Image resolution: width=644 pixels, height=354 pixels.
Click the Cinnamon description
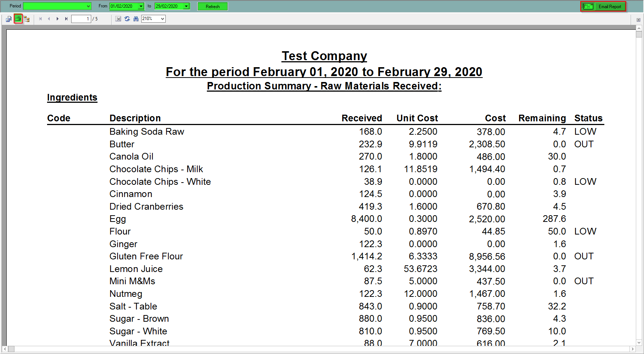pyautogui.click(x=131, y=194)
